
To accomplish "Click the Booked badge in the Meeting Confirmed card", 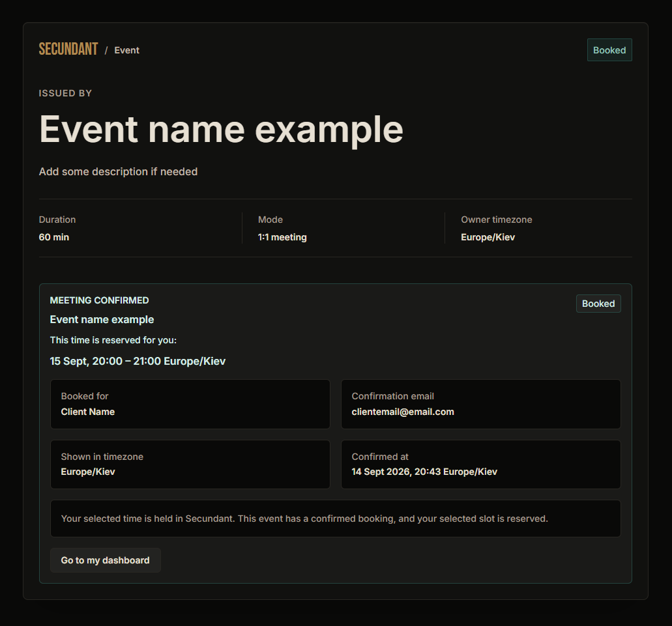I will [x=598, y=304].
